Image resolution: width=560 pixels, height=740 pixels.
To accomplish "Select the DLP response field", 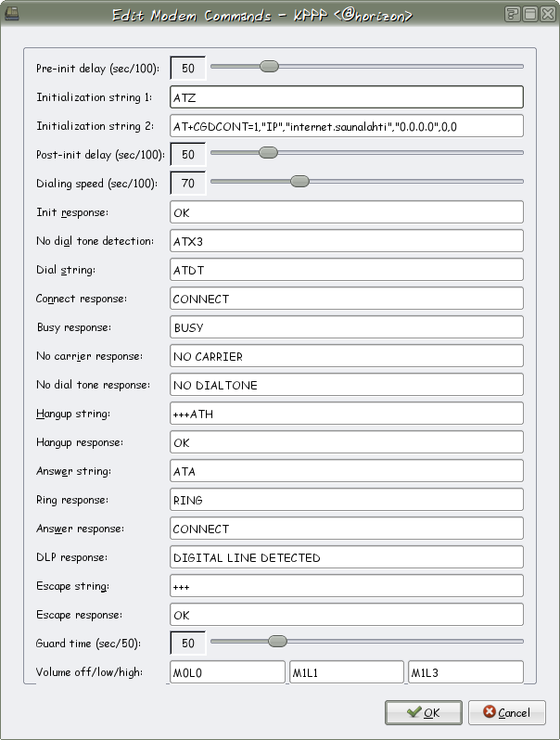I will tap(347, 557).
